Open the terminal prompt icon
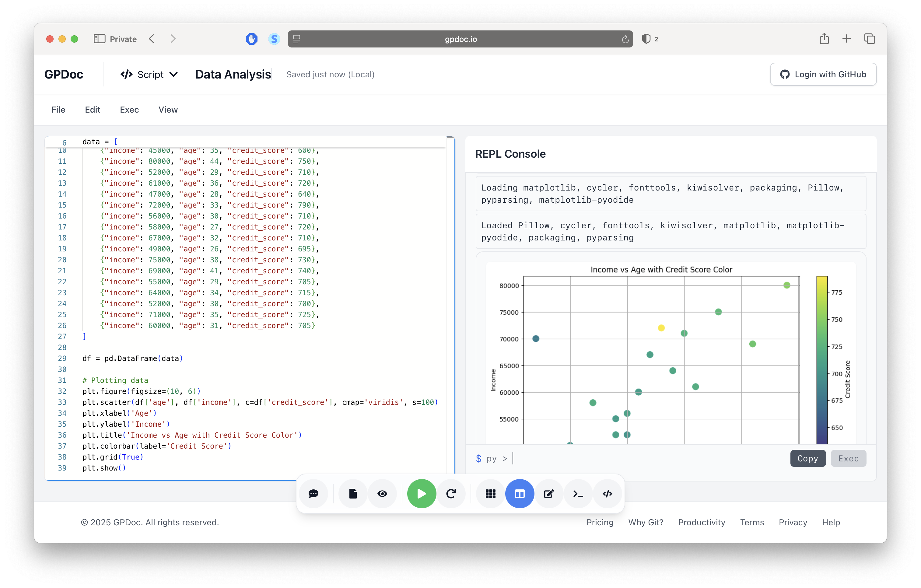This screenshot has height=588, width=921. click(578, 494)
